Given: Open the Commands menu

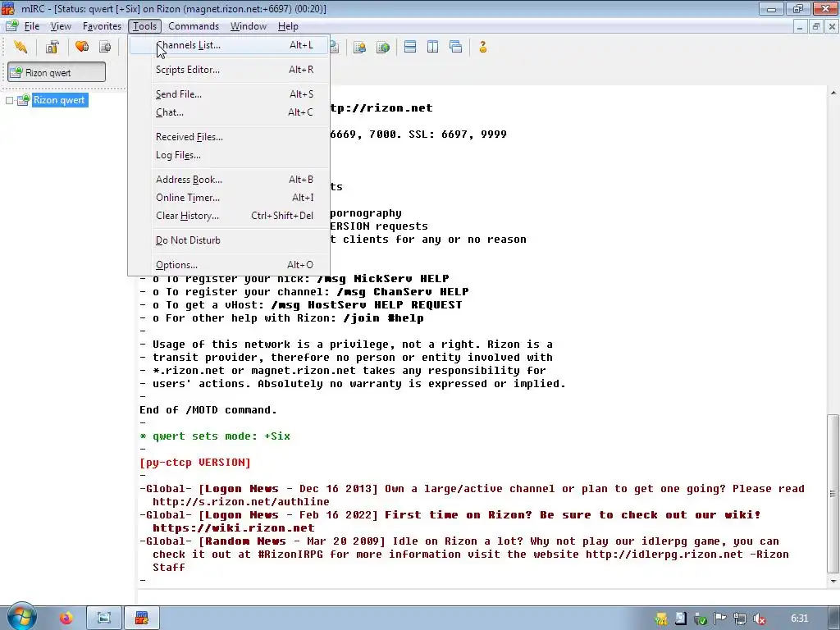Looking at the screenshot, I should pos(194,25).
